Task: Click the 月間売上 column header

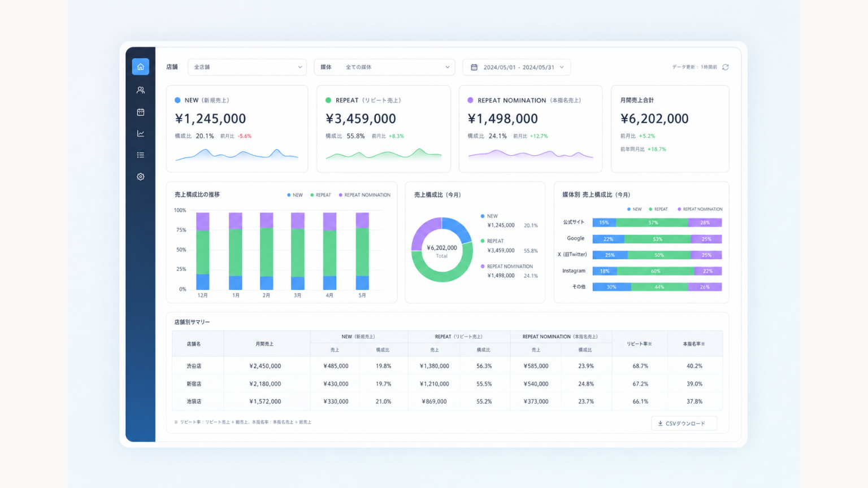Action: click(264, 344)
